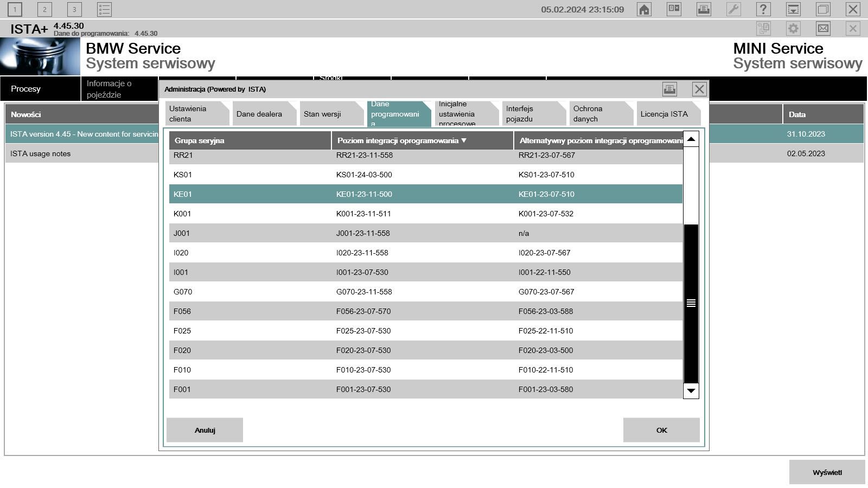Select the G070 series group row
Image resolution: width=868 pixels, height=488 pixels.
(x=426, y=292)
